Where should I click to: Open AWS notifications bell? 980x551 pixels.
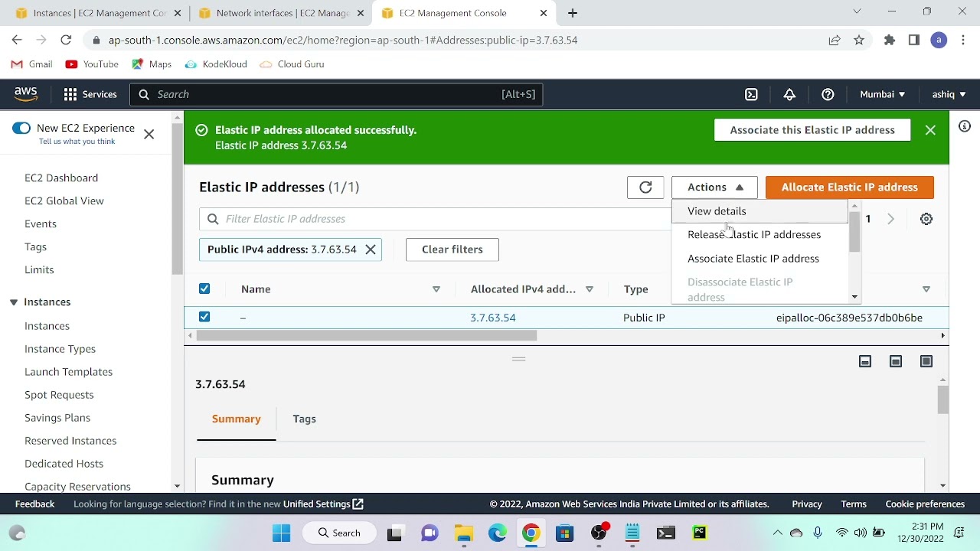click(789, 94)
